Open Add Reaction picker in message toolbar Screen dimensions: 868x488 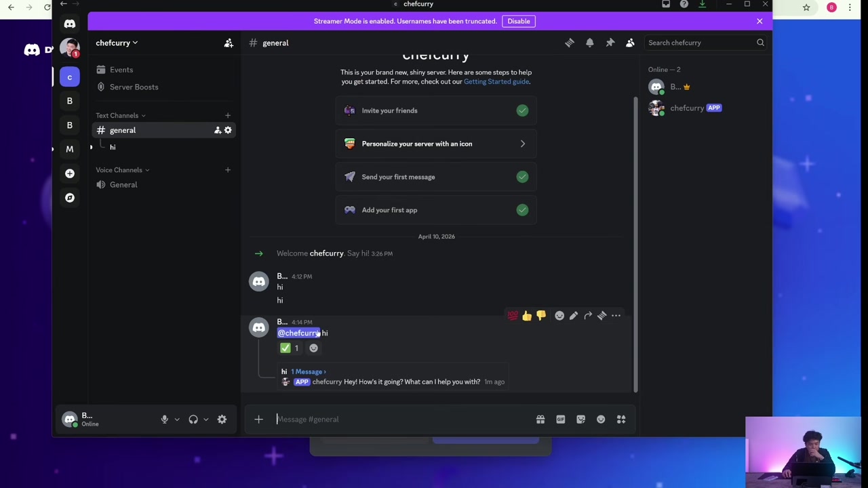[x=559, y=316]
